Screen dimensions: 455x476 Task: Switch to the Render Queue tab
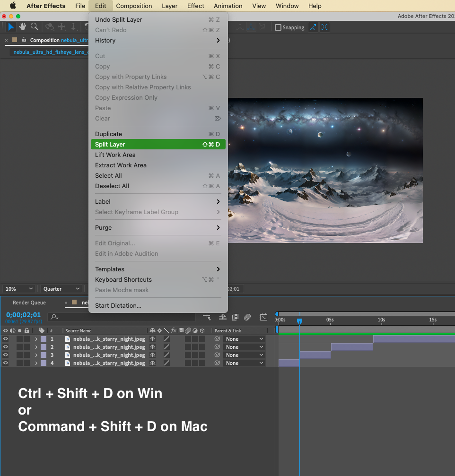tap(29, 303)
